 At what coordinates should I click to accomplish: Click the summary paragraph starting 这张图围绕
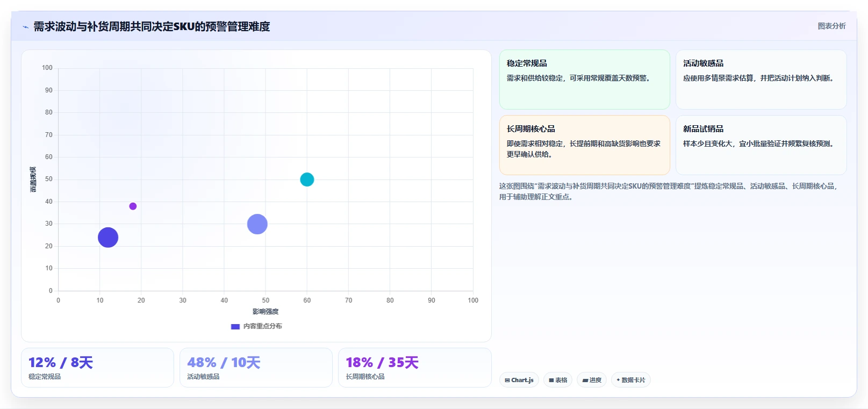coord(669,191)
